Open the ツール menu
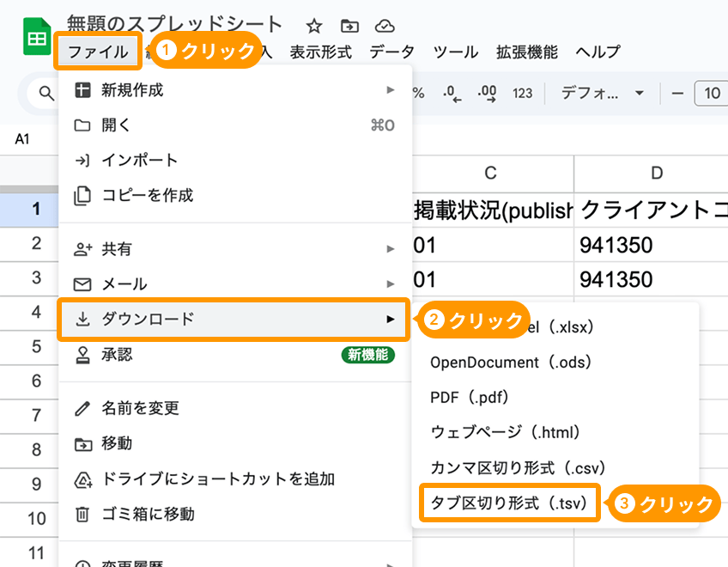This screenshot has width=728, height=567. (x=456, y=52)
